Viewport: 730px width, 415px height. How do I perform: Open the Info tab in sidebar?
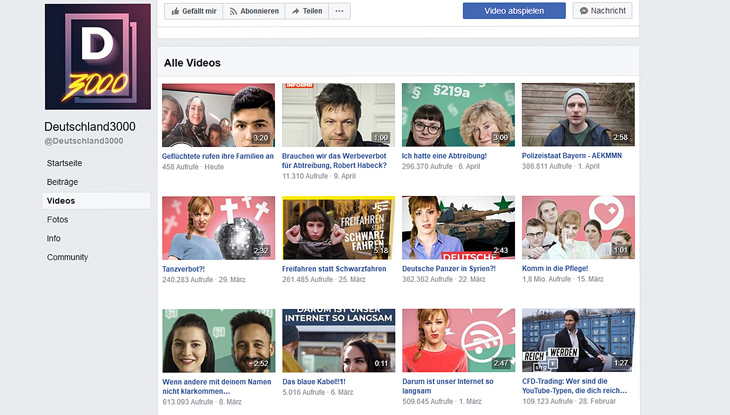pos(54,238)
